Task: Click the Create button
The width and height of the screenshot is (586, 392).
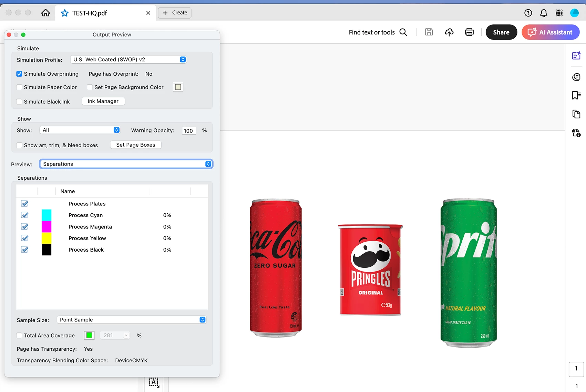Action: 175,13
